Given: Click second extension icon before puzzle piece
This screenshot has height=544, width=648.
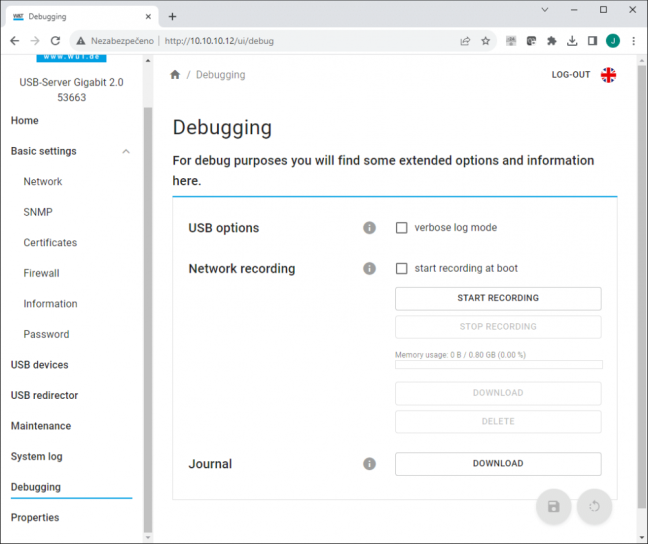Looking at the screenshot, I should pos(531,41).
